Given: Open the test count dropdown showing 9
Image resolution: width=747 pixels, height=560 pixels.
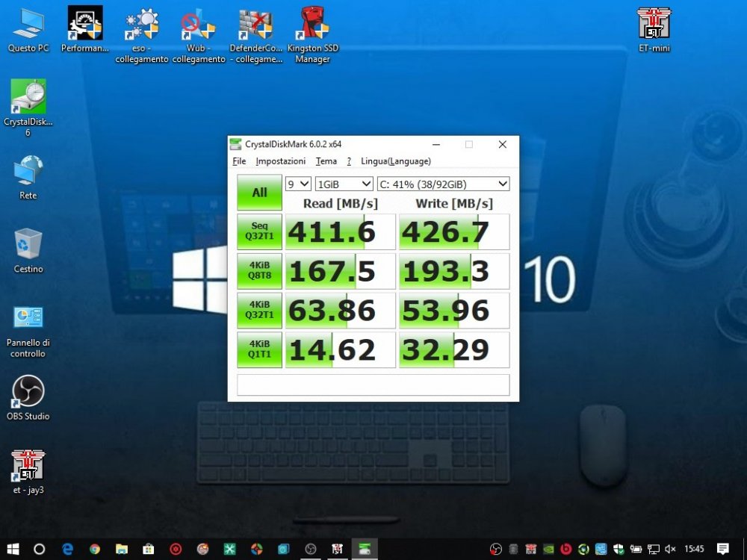Looking at the screenshot, I should pyautogui.click(x=298, y=184).
